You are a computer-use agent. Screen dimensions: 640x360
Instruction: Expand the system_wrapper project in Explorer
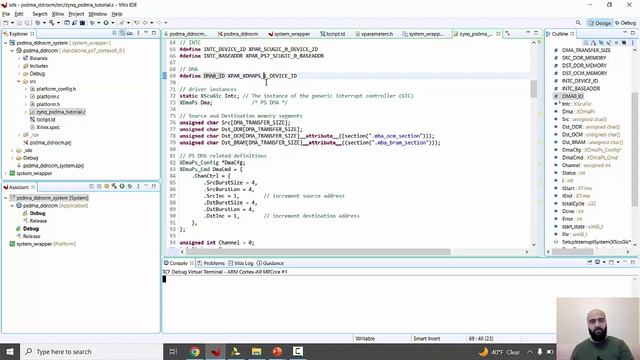pyautogui.click(x=6, y=173)
